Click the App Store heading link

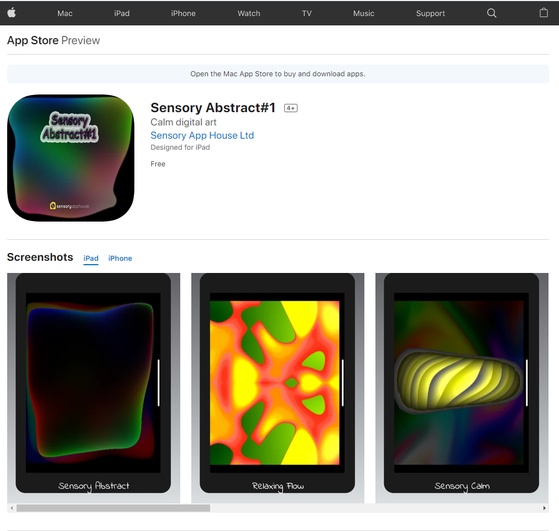[x=33, y=40]
